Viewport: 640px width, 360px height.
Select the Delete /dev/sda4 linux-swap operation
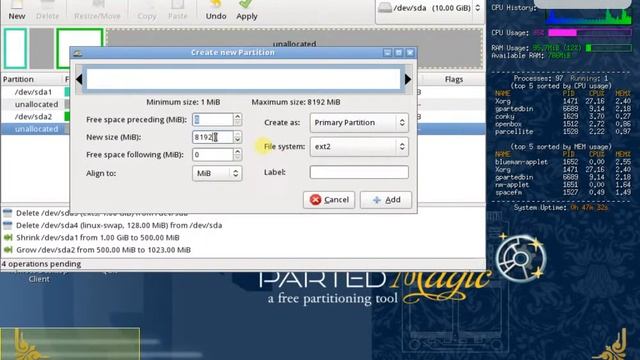tap(119, 225)
